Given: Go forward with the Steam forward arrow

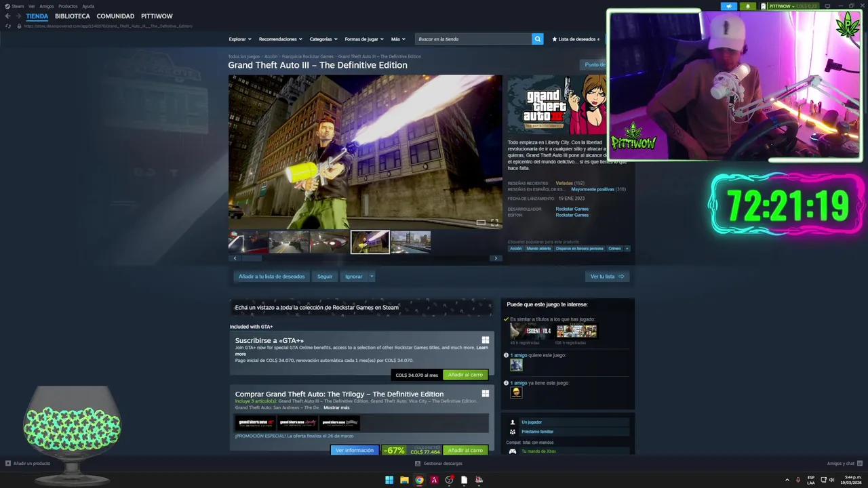Looking at the screenshot, I should (x=18, y=16).
